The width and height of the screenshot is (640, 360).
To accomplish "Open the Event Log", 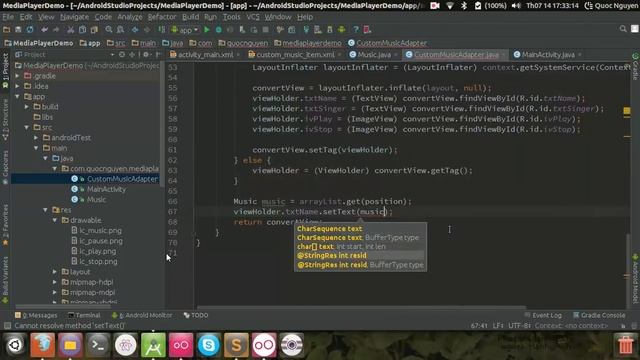I will (x=543, y=316).
